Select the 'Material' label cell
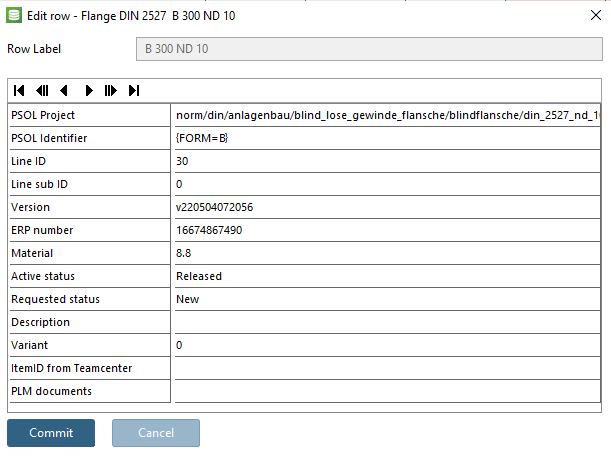The image size is (611, 457). [x=90, y=253]
